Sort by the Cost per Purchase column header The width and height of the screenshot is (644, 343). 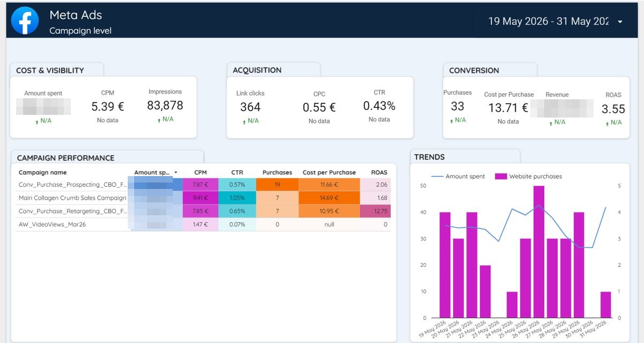(329, 172)
